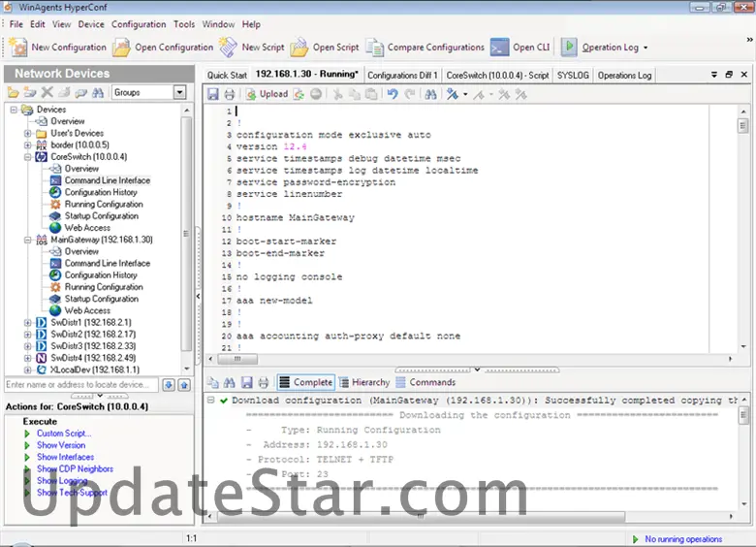This screenshot has height=547, width=756.
Task: Click the delete X icon in Network Devices toolbar
Action: (x=47, y=92)
